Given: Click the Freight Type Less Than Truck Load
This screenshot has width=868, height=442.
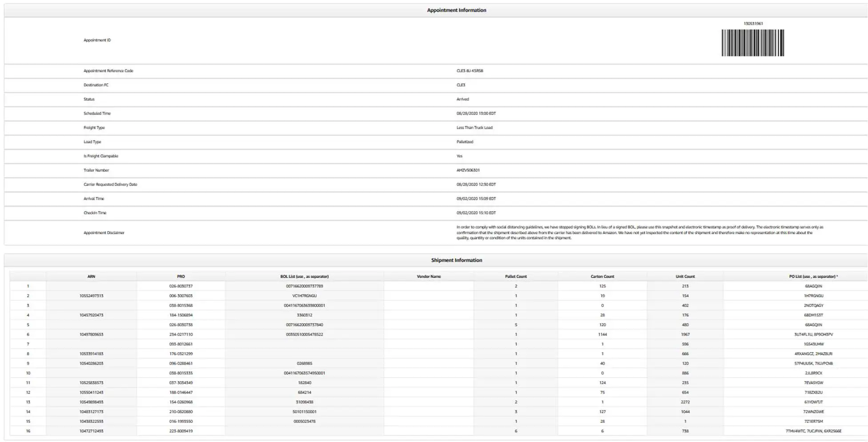Looking at the screenshot, I should (474, 127).
